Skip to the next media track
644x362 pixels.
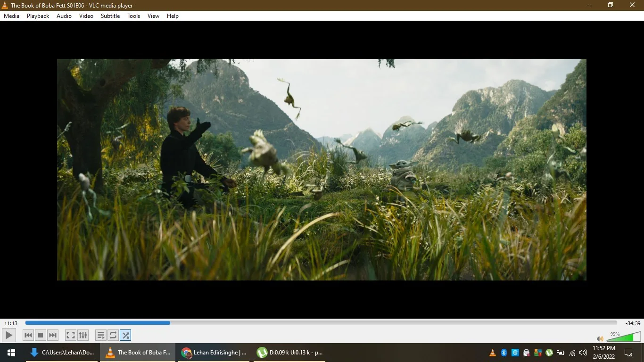pyautogui.click(x=53, y=335)
